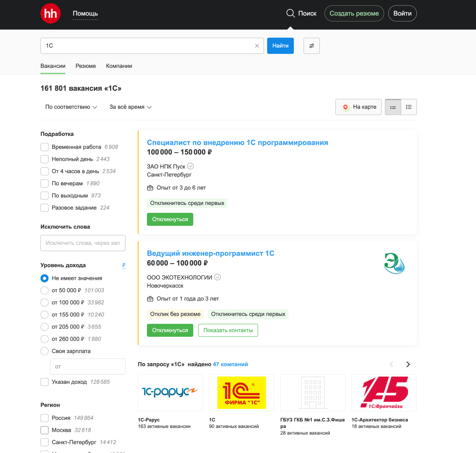Switch to the Резюме tab
Screen dimensions: 476x453
[86, 66]
